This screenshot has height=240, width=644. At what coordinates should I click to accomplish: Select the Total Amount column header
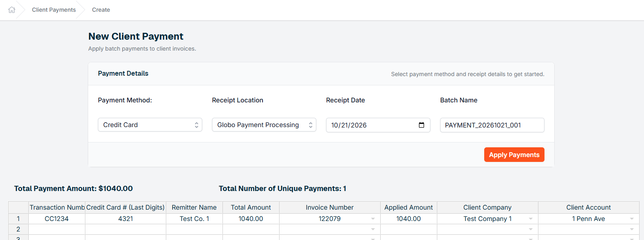tap(251, 207)
